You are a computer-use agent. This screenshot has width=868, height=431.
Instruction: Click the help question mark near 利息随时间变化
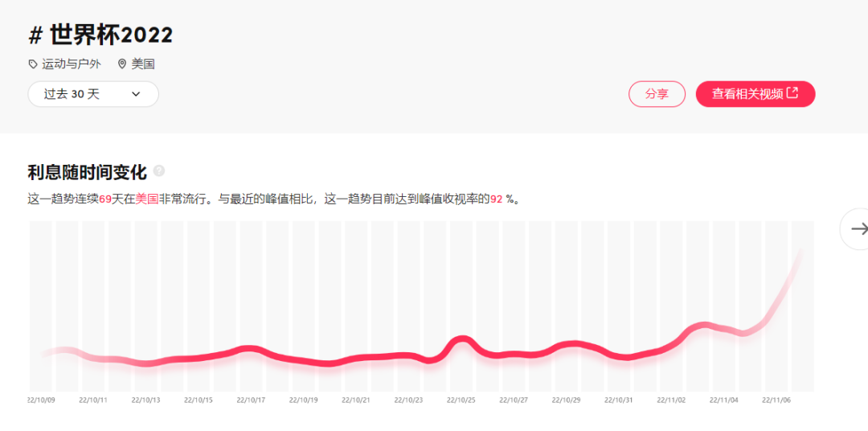click(159, 170)
